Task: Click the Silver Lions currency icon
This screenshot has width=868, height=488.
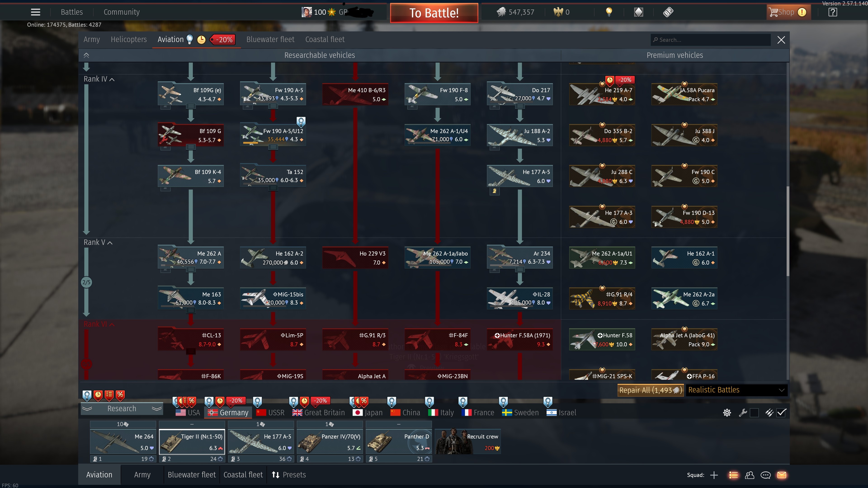Action: tap(501, 12)
